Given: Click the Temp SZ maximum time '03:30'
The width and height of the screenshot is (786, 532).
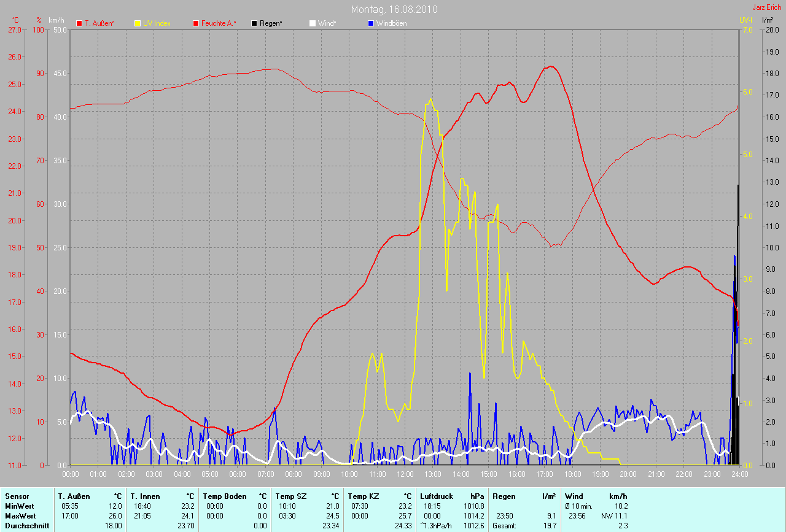Looking at the screenshot, I should [289, 516].
